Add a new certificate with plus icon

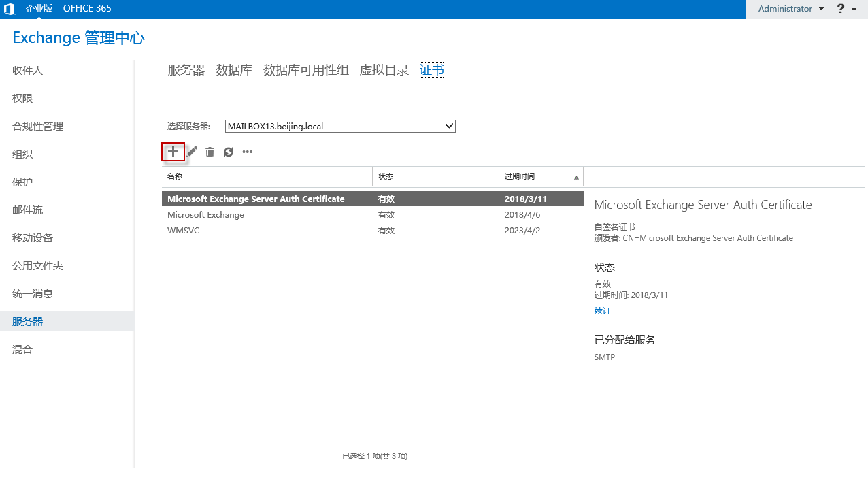click(173, 152)
